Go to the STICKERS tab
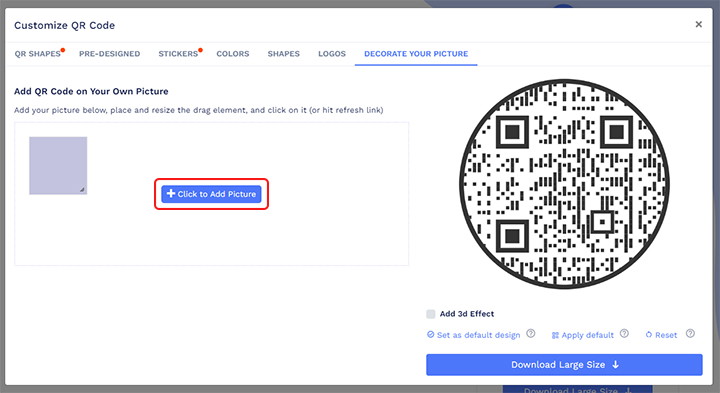The height and width of the screenshot is (393, 720). 180,54
